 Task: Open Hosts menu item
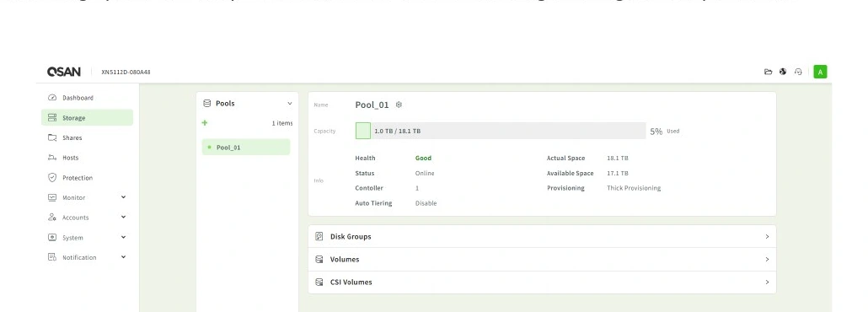[x=87, y=158]
